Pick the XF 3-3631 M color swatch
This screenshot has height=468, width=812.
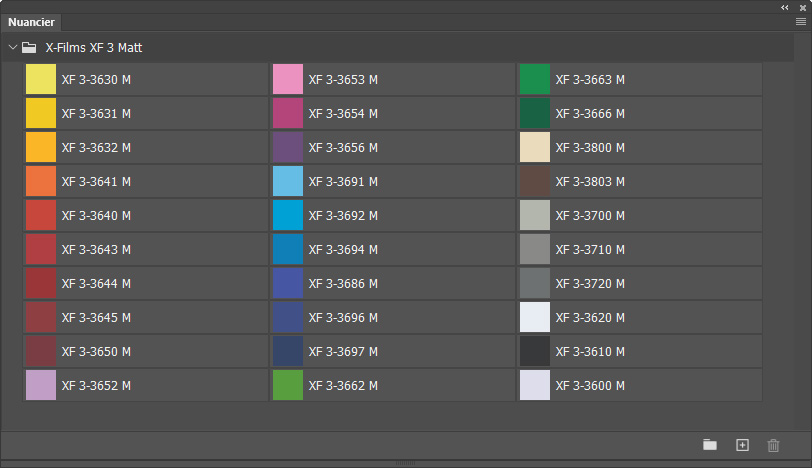click(41, 113)
